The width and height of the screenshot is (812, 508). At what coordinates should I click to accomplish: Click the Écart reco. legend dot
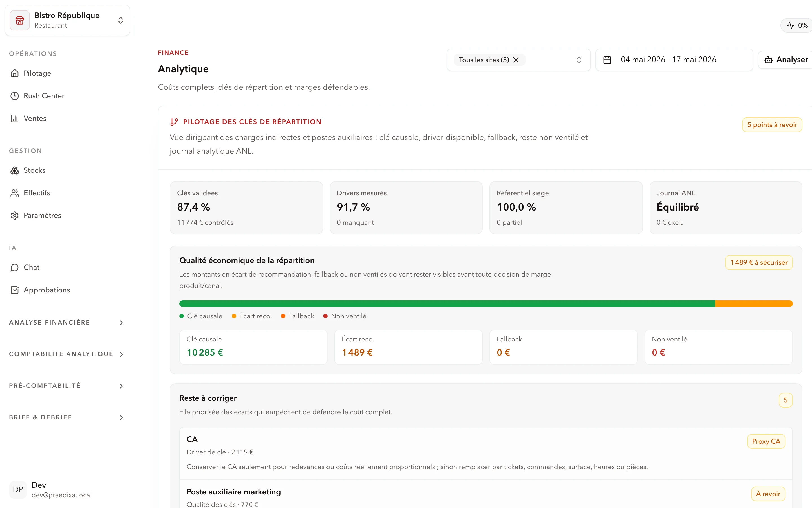234,316
